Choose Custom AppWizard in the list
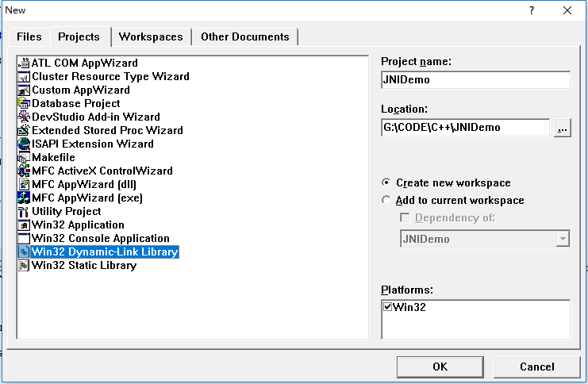Viewport: 588px width, 384px height. click(x=81, y=90)
